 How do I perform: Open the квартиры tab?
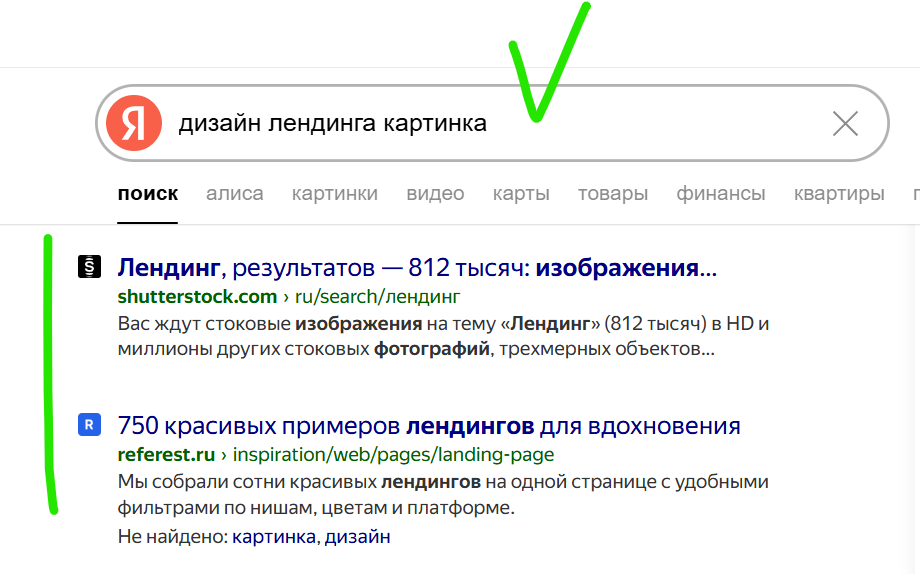coord(839,193)
